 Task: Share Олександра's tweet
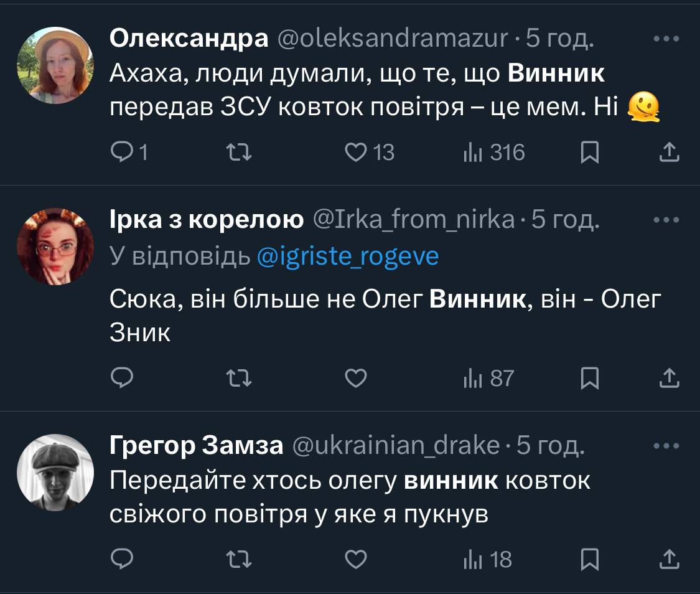coord(668,153)
